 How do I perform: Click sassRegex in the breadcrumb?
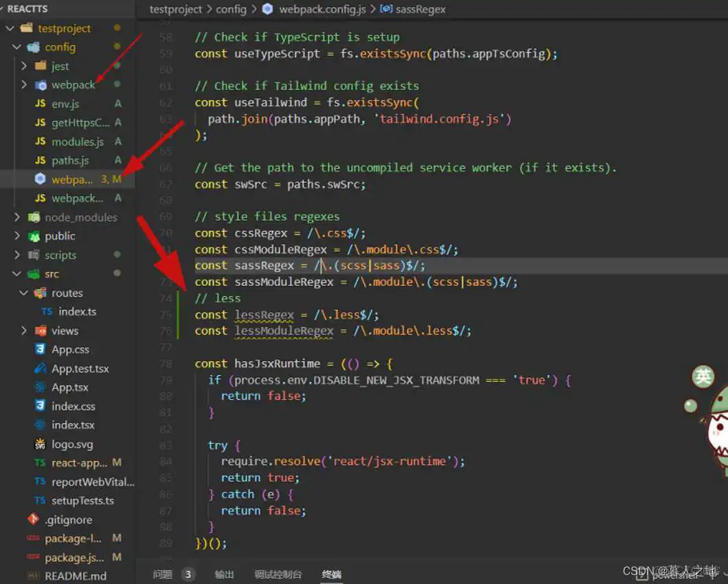(422, 9)
